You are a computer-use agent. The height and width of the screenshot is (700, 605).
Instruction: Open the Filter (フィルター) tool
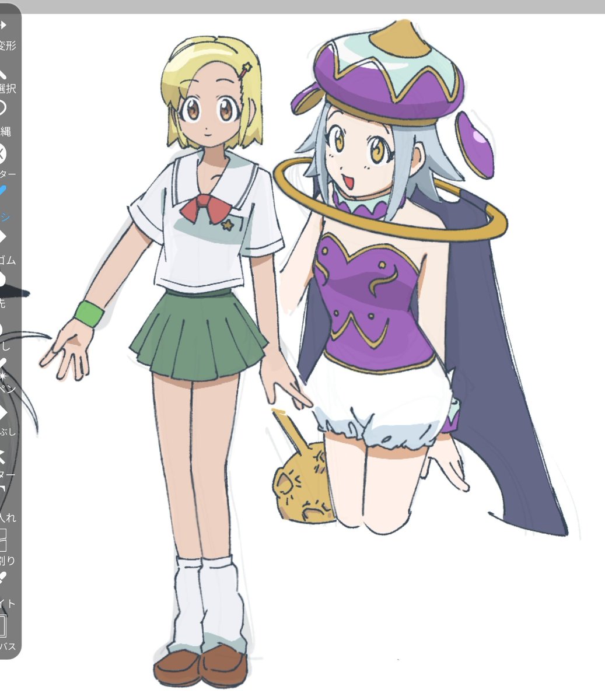pyautogui.click(x=8, y=162)
